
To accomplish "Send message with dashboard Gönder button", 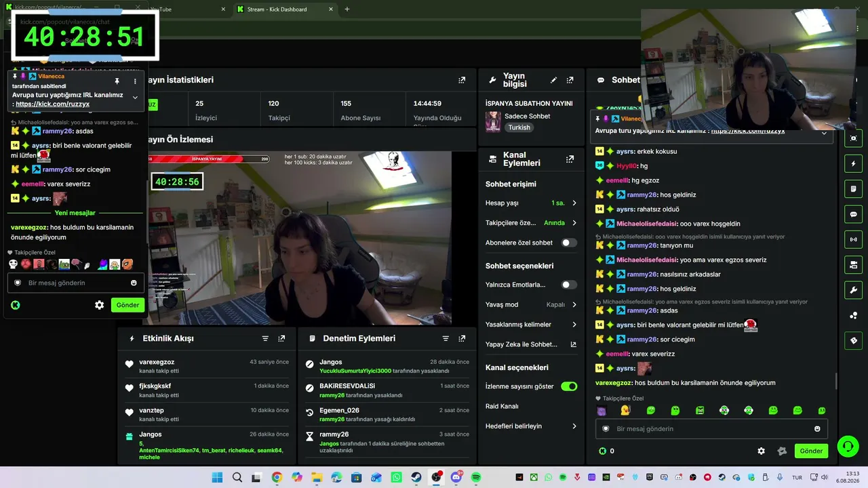I will click(811, 451).
